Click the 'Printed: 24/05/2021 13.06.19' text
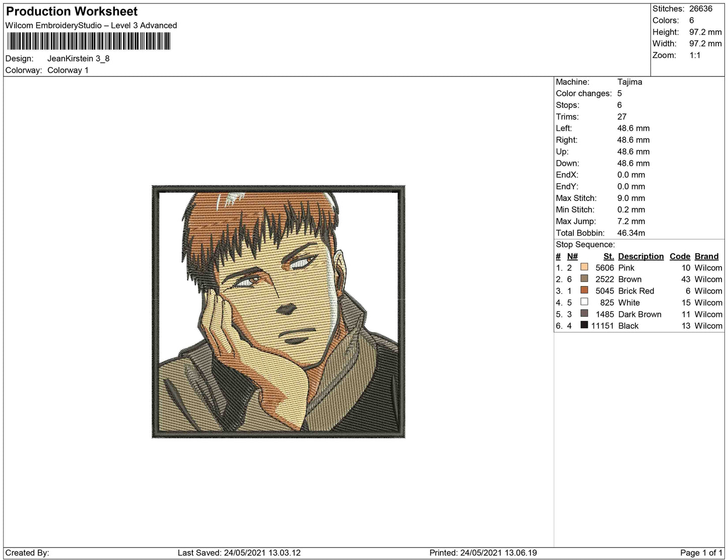 pos(483,552)
